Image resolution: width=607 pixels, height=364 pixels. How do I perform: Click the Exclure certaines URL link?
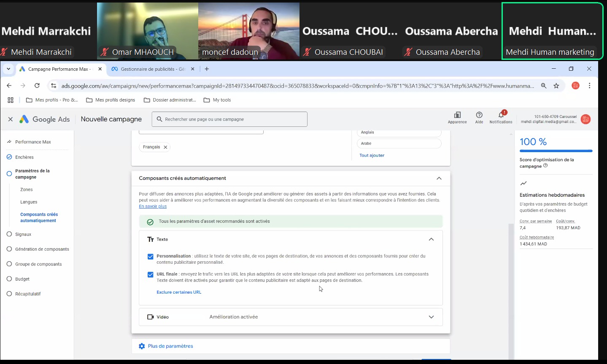point(179,292)
